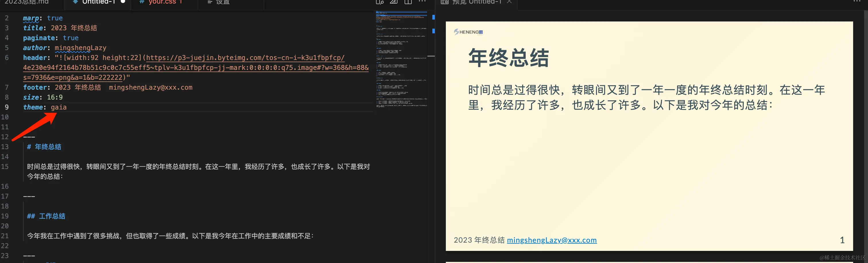
Task: Close the 预览 Untitled-1 preview tab
Action: (x=509, y=2)
